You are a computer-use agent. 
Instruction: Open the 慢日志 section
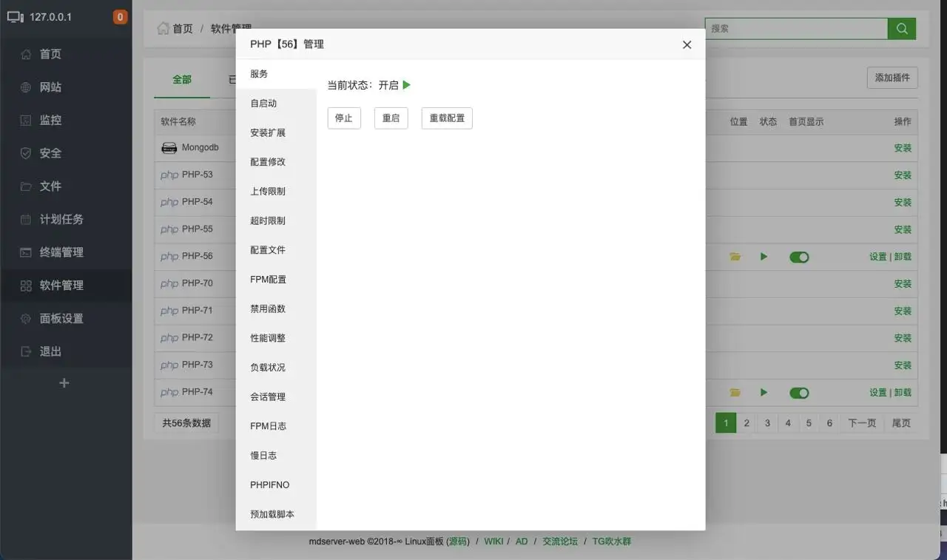276,456
